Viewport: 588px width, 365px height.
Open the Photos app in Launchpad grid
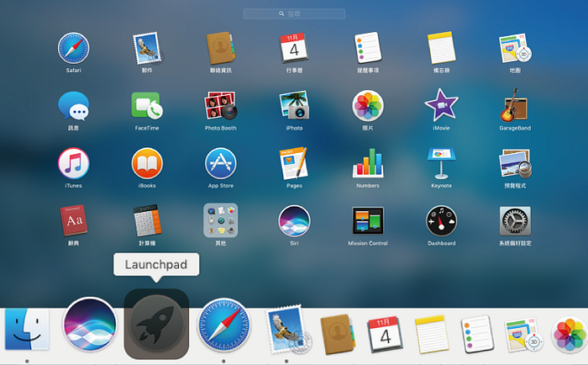point(368,105)
